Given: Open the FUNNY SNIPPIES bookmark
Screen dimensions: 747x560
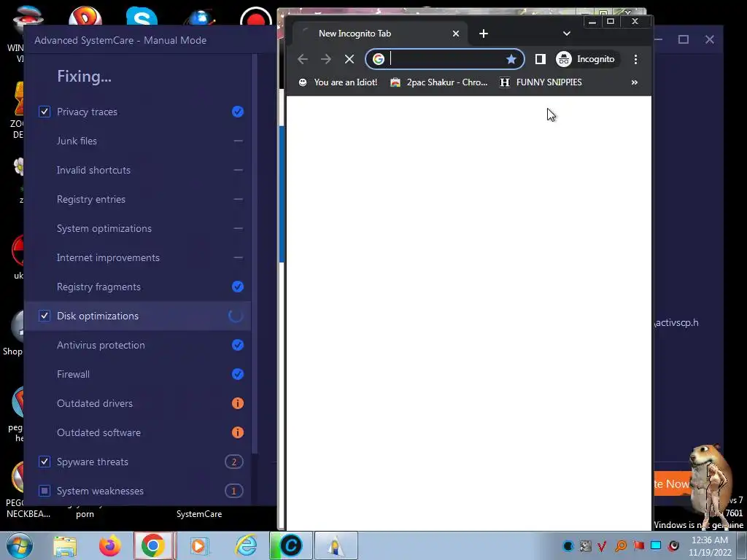Looking at the screenshot, I should tap(541, 82).
